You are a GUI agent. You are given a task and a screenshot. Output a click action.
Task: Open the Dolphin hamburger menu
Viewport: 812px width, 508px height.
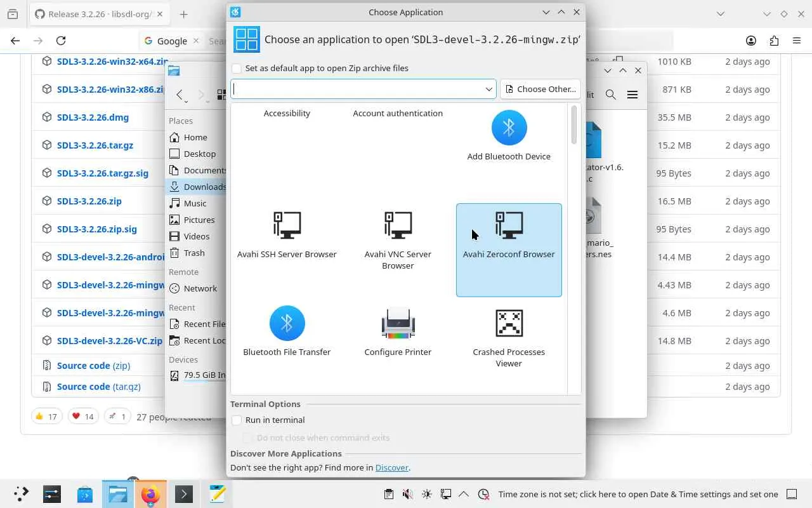632,95
